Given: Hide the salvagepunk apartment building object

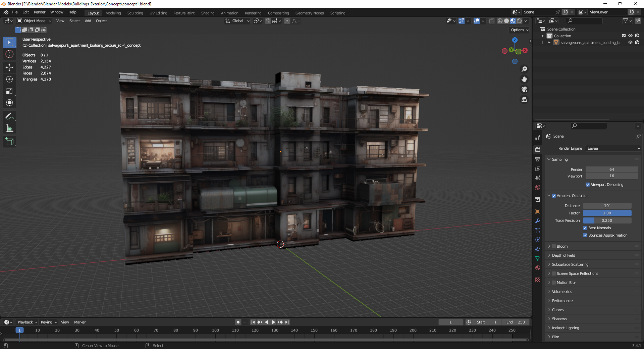Looking at the screenshot, I should click(x=631, y=42).
